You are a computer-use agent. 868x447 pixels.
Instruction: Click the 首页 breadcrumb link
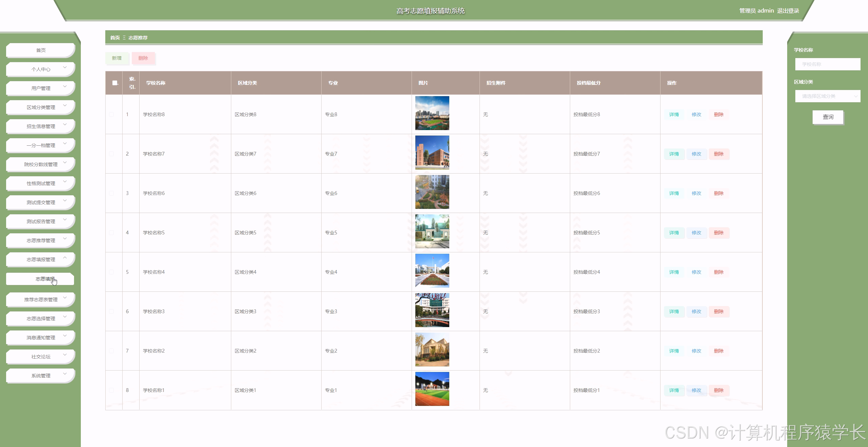tap(115, 38)
